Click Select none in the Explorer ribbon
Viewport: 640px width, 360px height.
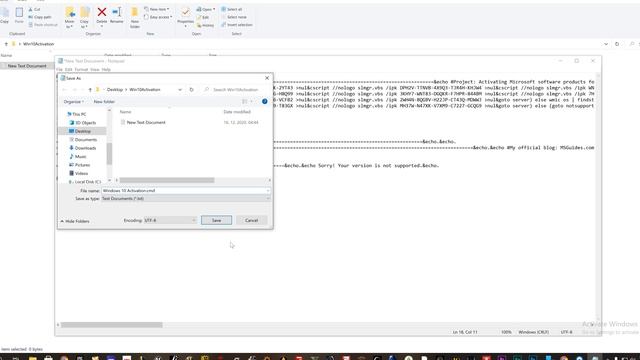coord(234,17)
